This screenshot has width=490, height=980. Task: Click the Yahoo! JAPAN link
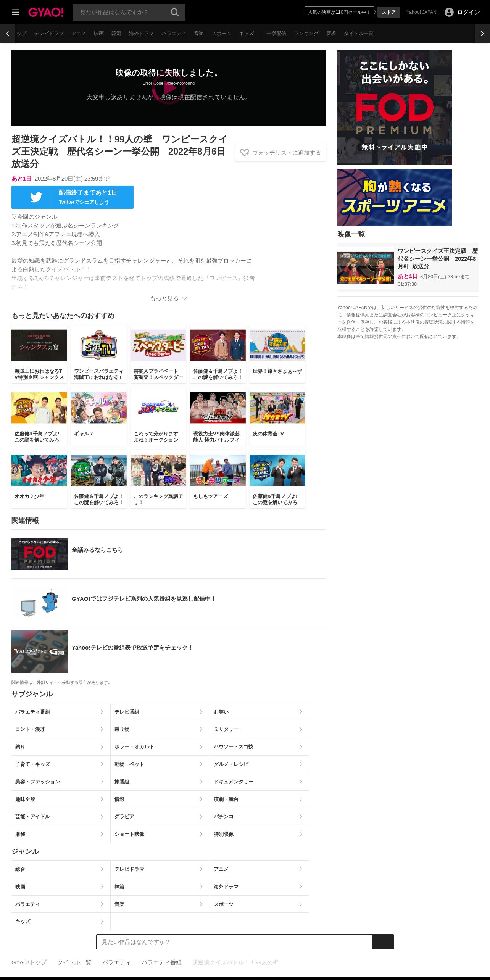pyautogui.click(x=421, y=12)
